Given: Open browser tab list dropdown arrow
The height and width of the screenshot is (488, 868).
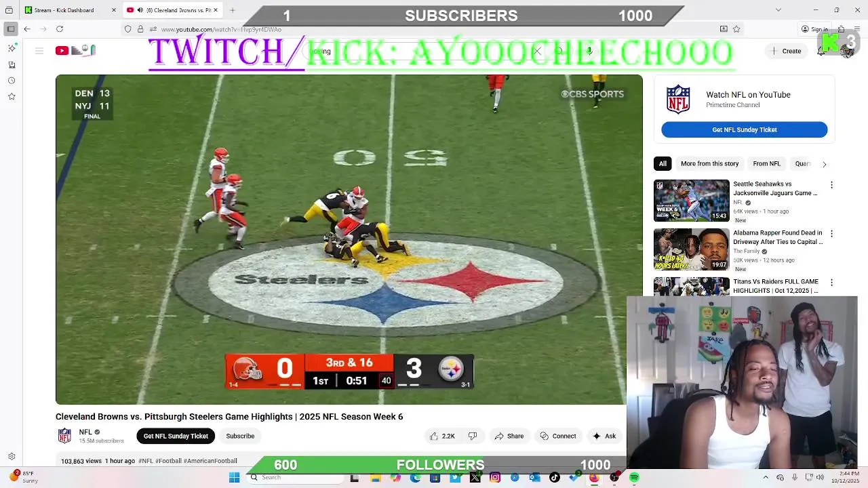Looking at the screenshot, I should click(778, 10).
